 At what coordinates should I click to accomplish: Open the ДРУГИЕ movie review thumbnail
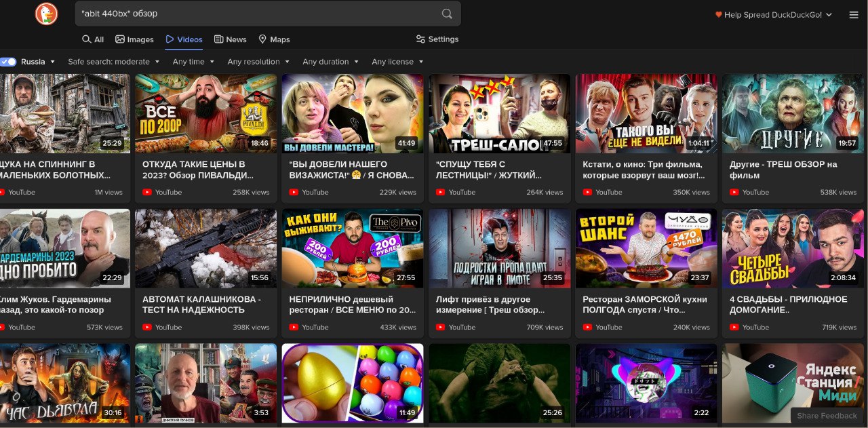793,113
